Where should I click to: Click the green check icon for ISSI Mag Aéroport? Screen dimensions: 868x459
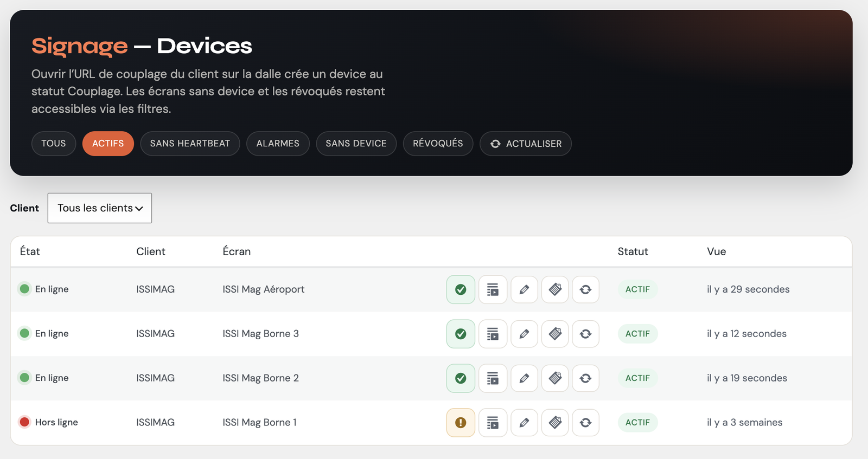pyautogui.click(x=461, y=289)
